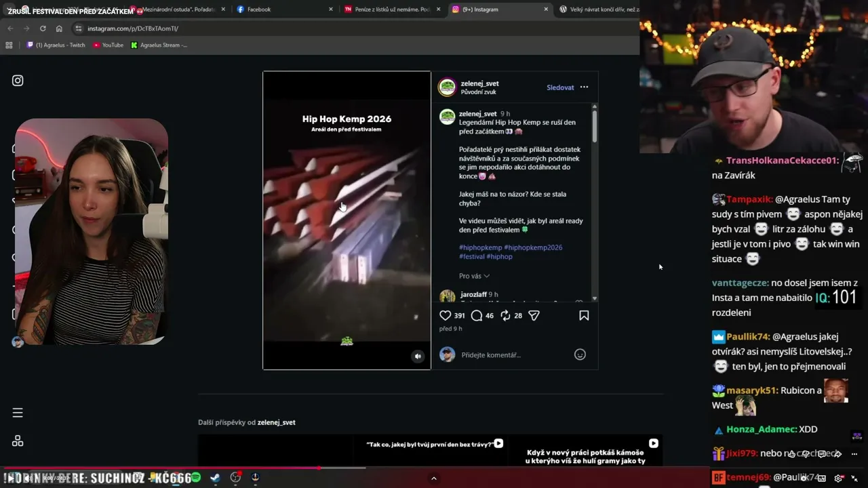Open the video player settings gear
Screen dimensions: 868x488
[x=839, y=478]
